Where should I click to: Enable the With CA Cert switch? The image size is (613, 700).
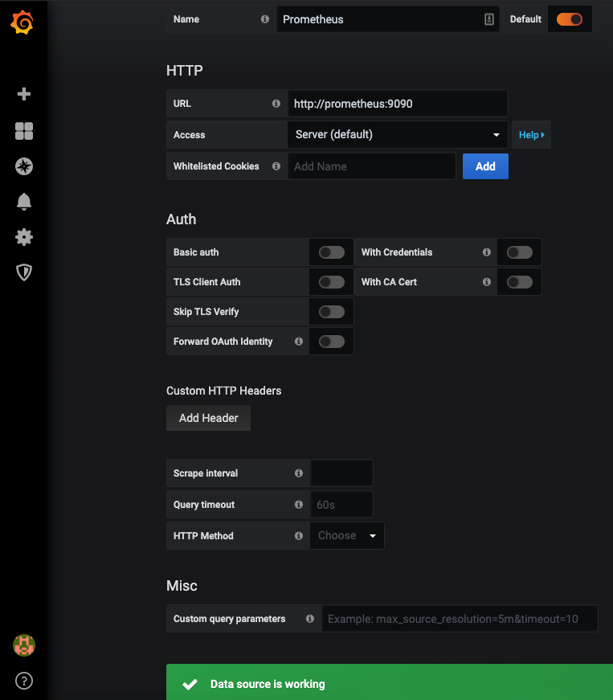[520, 282]
